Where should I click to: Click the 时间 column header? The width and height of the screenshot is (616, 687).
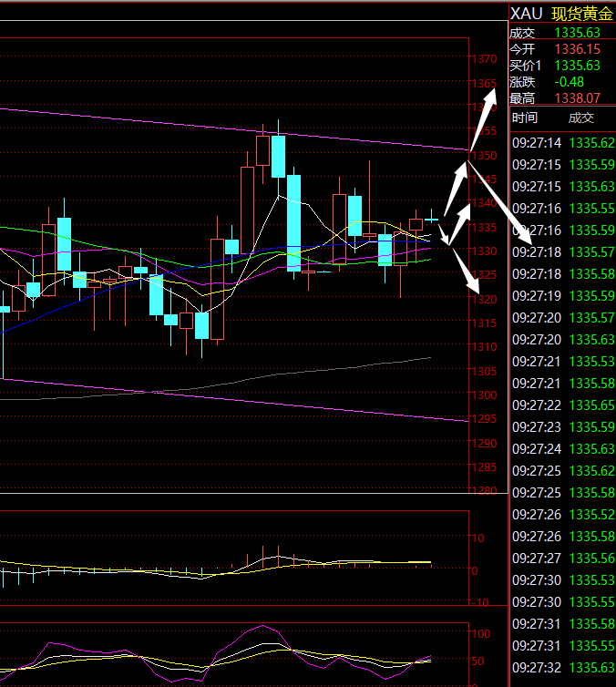coord(525,118)
